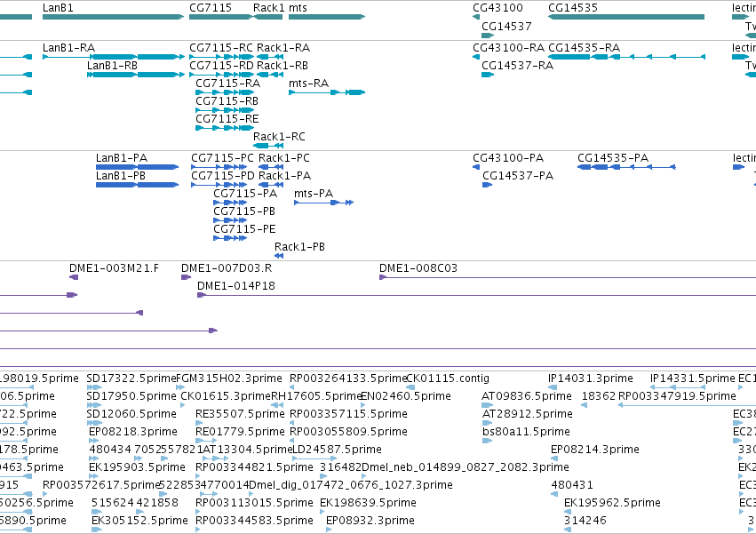The image size is (756, 534).
Task: Select the CG7115-RB transcript label
Action: 227,101
